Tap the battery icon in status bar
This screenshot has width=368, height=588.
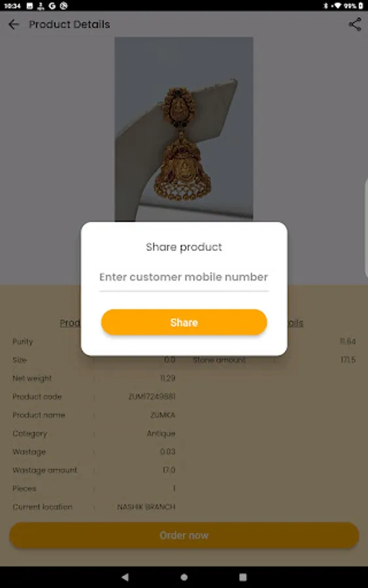click(x=361, y=6)
